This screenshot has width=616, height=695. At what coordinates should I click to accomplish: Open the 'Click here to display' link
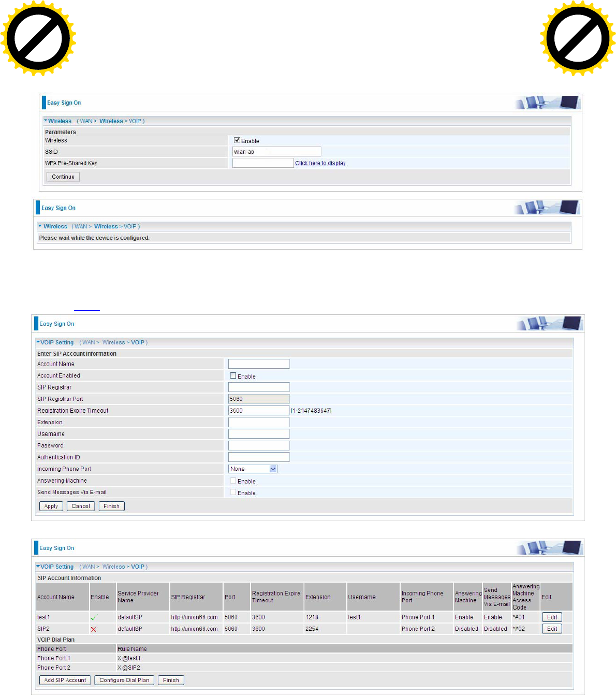point(320,163)
